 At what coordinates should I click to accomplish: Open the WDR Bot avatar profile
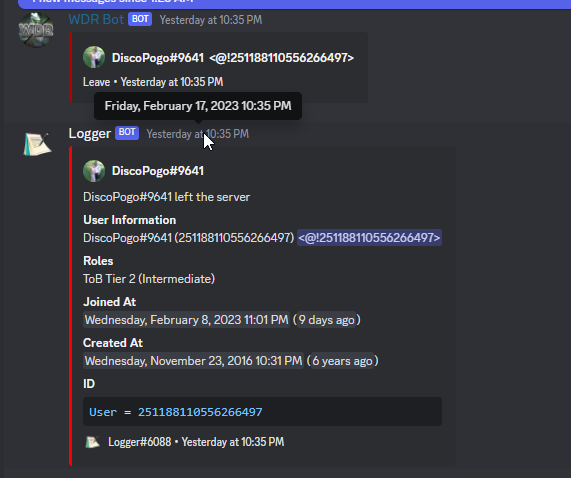36,30
